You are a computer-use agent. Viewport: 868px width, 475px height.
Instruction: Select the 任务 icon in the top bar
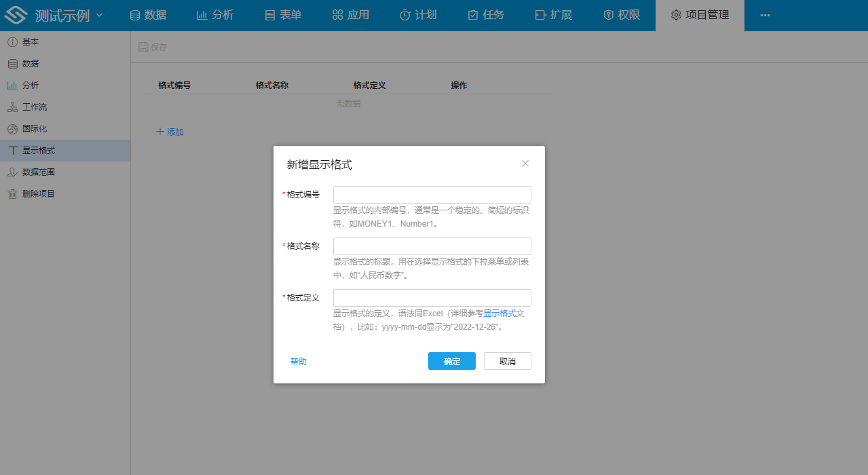tap(485, 14)
